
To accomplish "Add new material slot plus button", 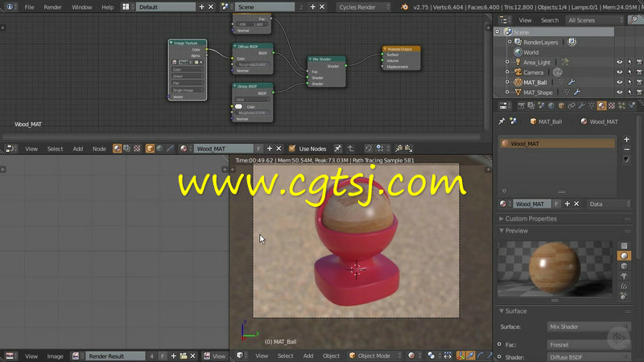I will [626, 139].
